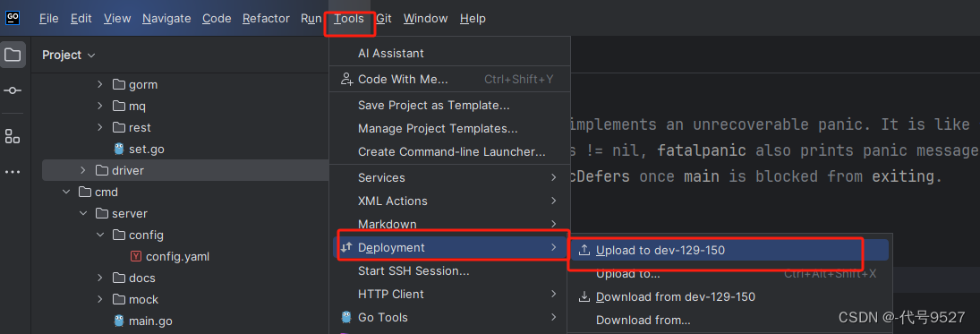Click Start SSH Session menu entry
This screenshot has height=334, width=980.
point(413,270)
